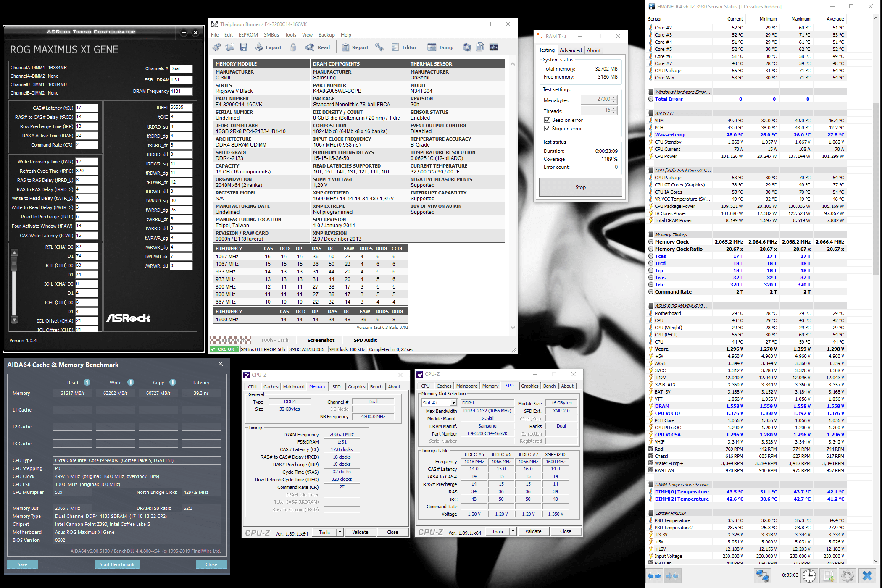Click the Screenshot button in Thaiphoon Burner

point(320,340)
